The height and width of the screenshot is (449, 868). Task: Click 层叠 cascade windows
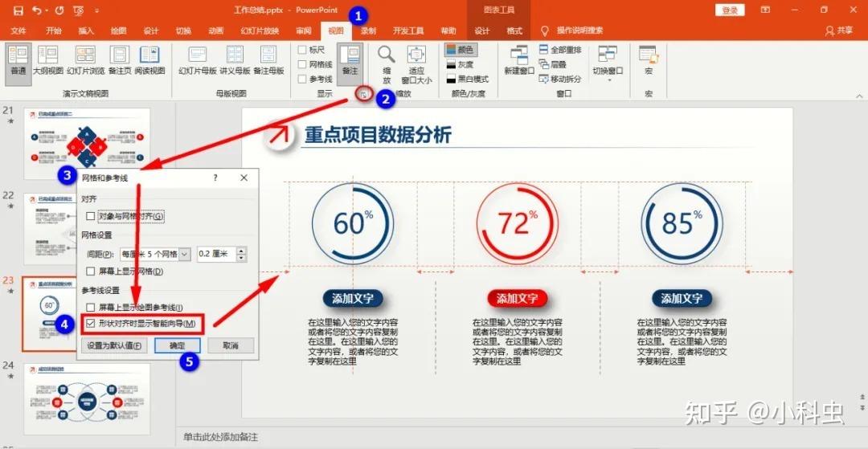tap(552, 64)
